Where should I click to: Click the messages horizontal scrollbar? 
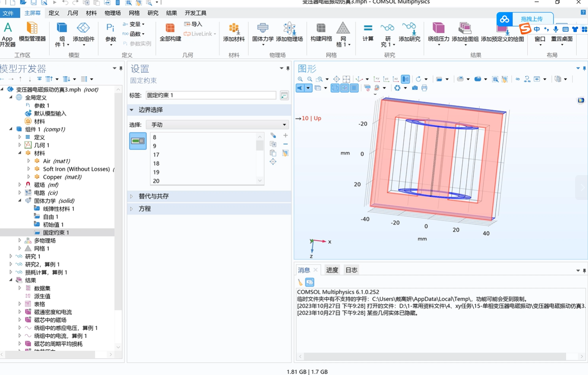[436, 356]
